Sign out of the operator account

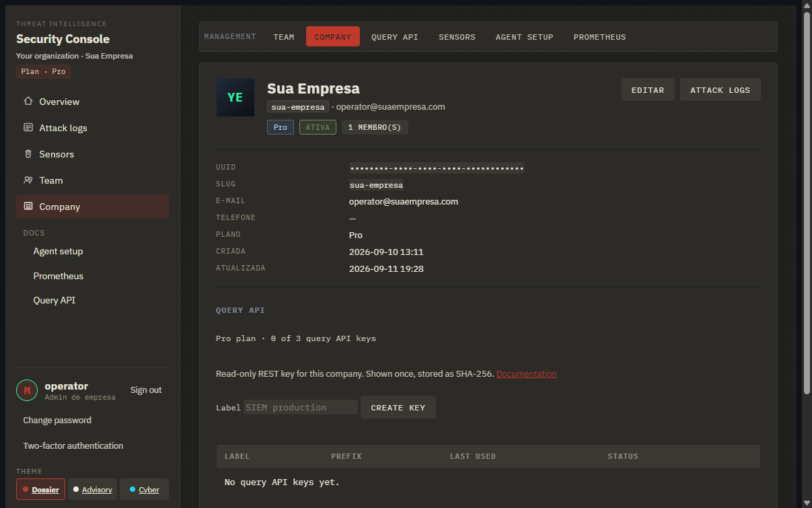(x=146, y=390)
